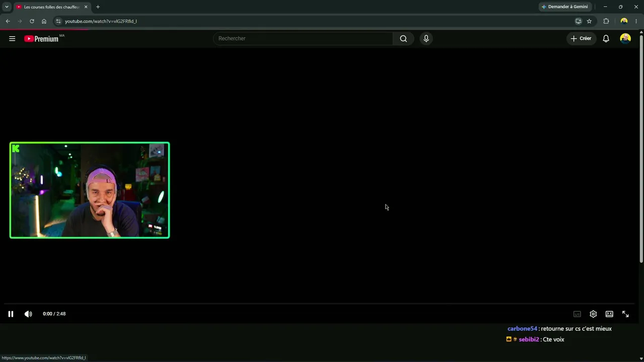
Task: Select the Les courses folles tab
Action: 52,7
